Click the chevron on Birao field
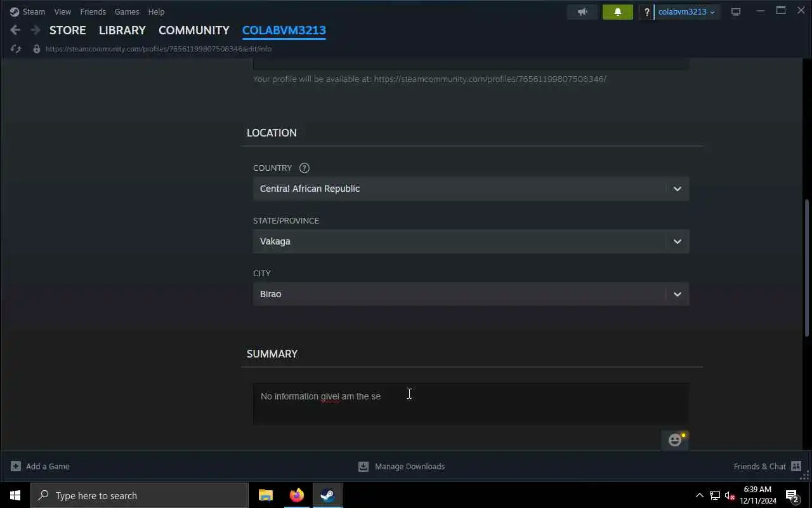 click(677, 294)
